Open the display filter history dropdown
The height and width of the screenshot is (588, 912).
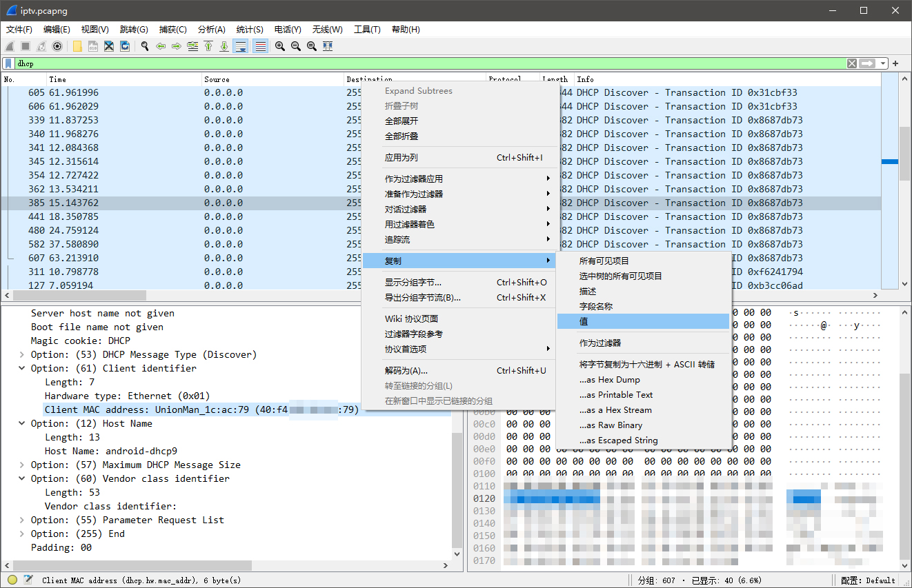pos(883,63)
